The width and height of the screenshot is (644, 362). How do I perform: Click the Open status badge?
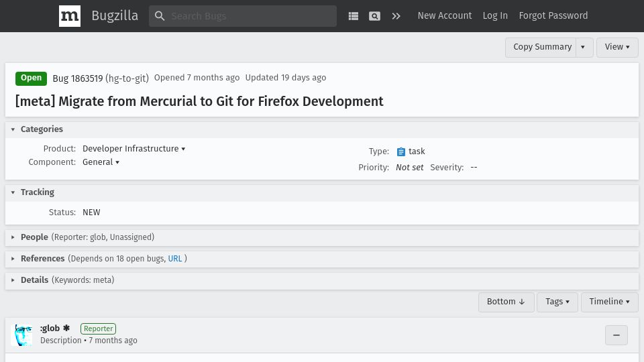[x=32, y=78]
